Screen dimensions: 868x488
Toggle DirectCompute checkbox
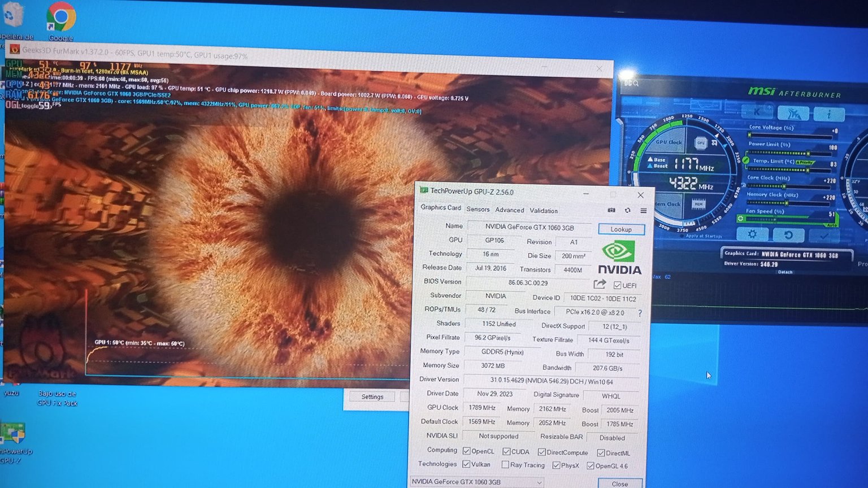[x=541, y=452]
